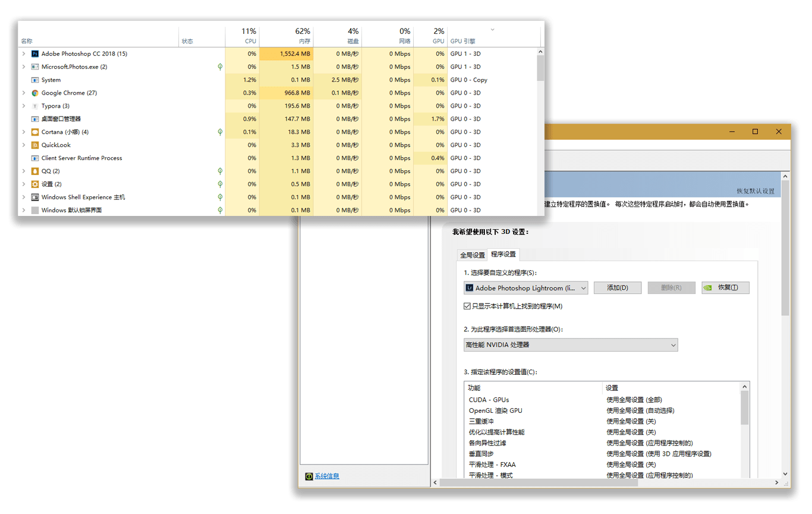Image resolution: width=812 pixels, height=514 pixels.
Task: Click the leaf icon for Windows Shell Experience 主机
Action: (220, 198)
